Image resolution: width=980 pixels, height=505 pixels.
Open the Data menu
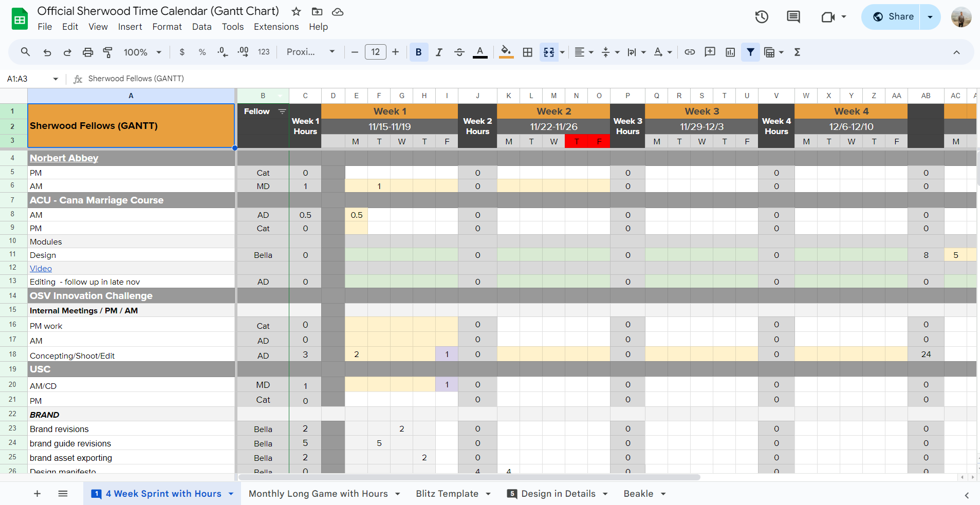tap(201, 27)
